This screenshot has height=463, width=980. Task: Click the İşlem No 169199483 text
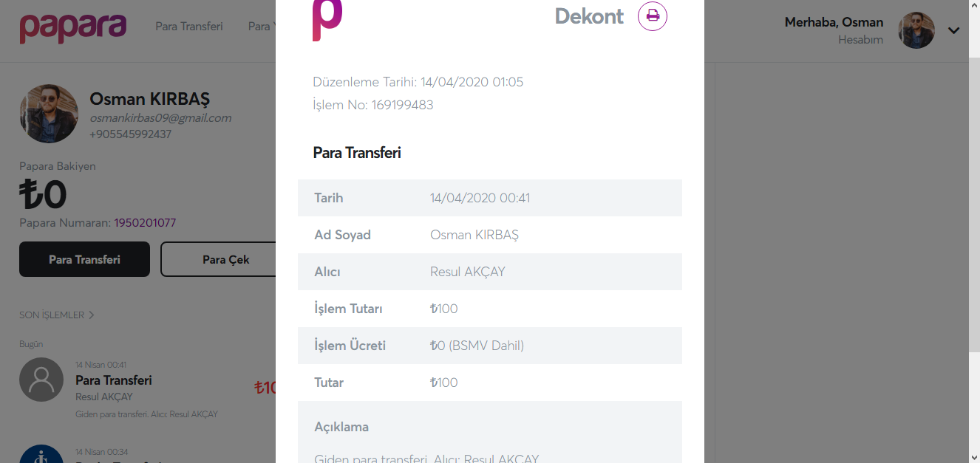pyautogui.click(x=373, y=105)
